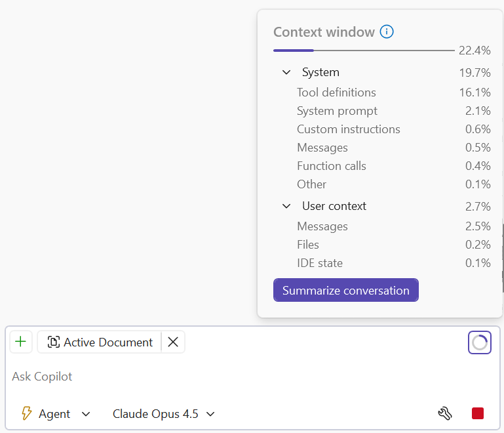The image size is (504, 433).
Task: Open the Agent mode dropdown
Action: point(56,414)
